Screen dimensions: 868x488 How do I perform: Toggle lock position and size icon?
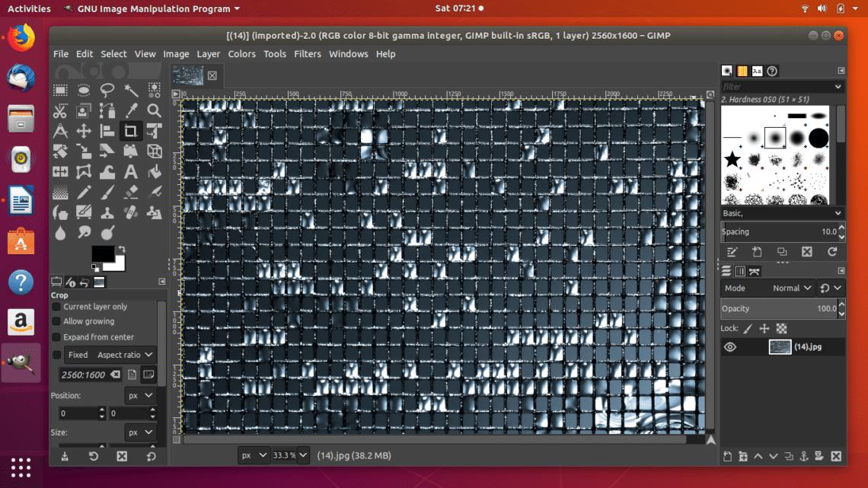tap(764, 329)
